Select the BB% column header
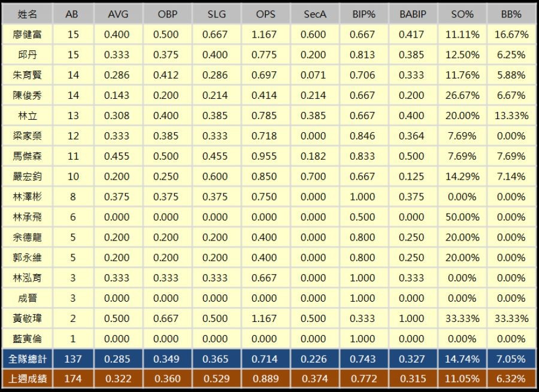 pyautogui.click(x=511, y=14)
